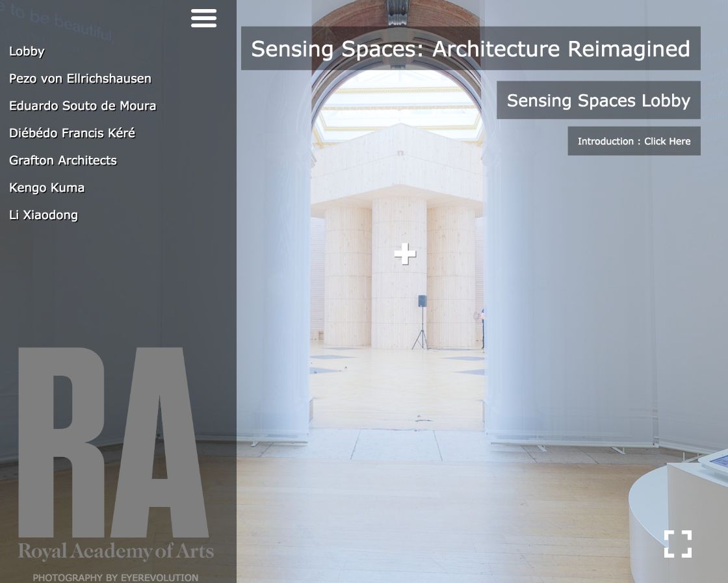Click the Introduction : Click Here button
Image resolution: width=728 pixels, height=583 pixels.
coord(634,141)
